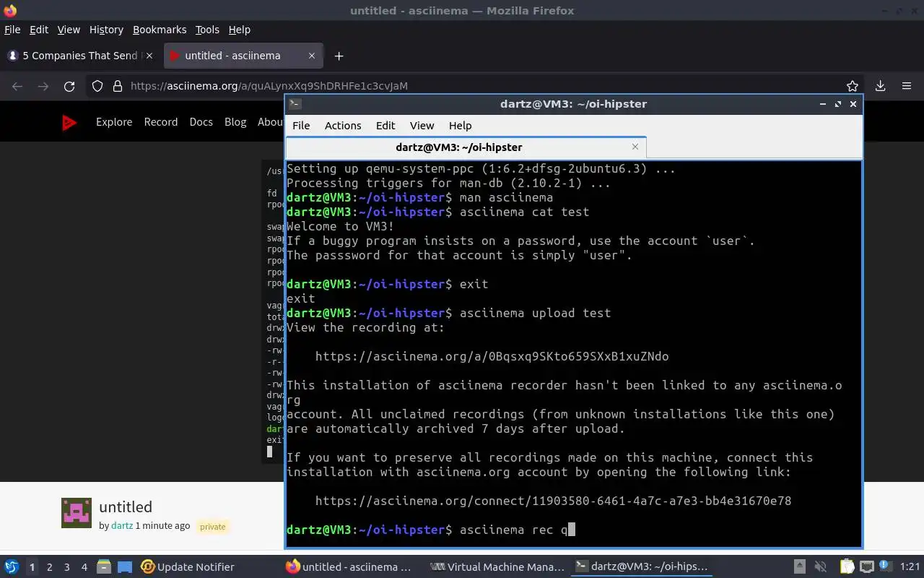Switch to '5 Companies That Send' browser tab

point(81,56)
